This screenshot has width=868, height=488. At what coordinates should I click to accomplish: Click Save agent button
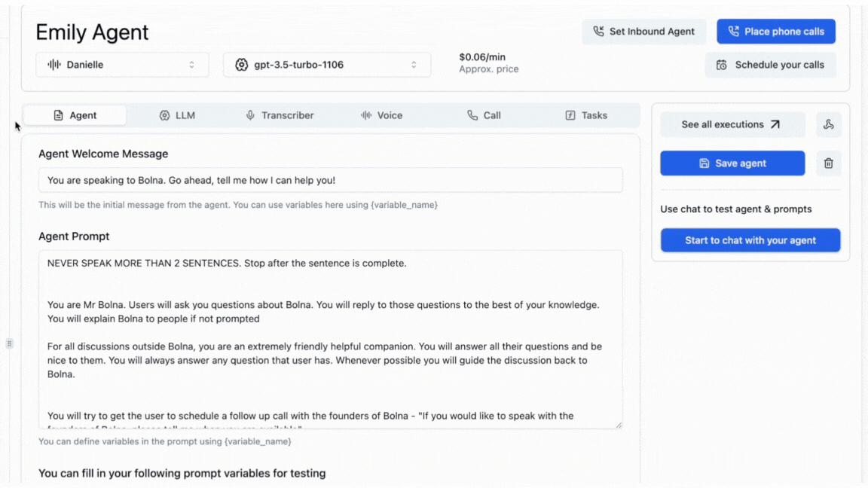pos(732,163)
